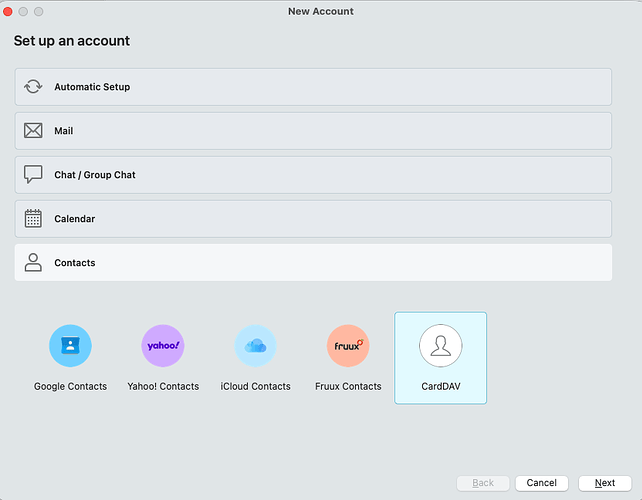This screenshot has height=500, width=642.
Task: Click the Contacts person icon
Action: (33, 263)
